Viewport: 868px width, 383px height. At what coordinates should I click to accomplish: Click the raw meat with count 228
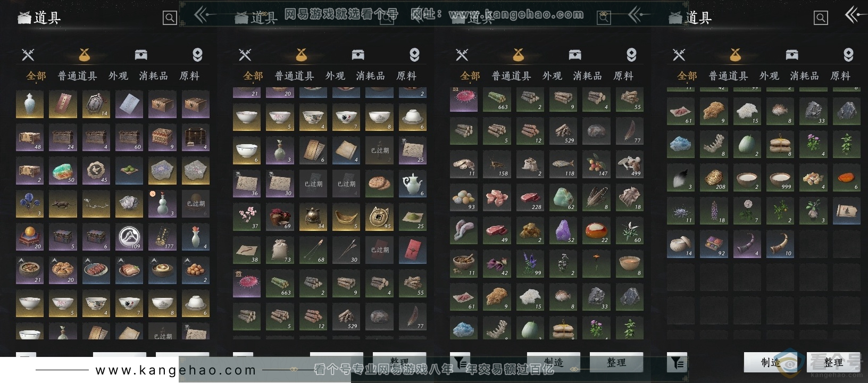(x=530, y=197)
